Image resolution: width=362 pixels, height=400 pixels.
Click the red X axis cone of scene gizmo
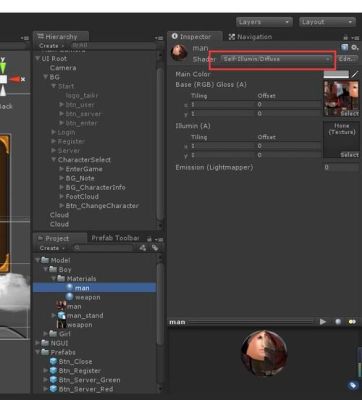coord(15,79)
